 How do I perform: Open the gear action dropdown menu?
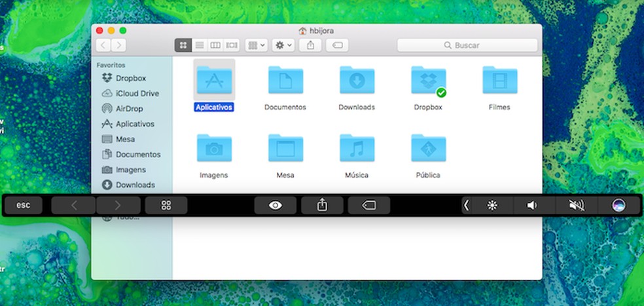click(283, 45)
